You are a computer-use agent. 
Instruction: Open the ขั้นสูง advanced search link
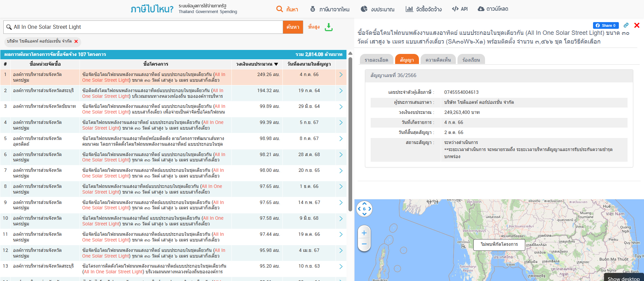click(x=314, y=27)
